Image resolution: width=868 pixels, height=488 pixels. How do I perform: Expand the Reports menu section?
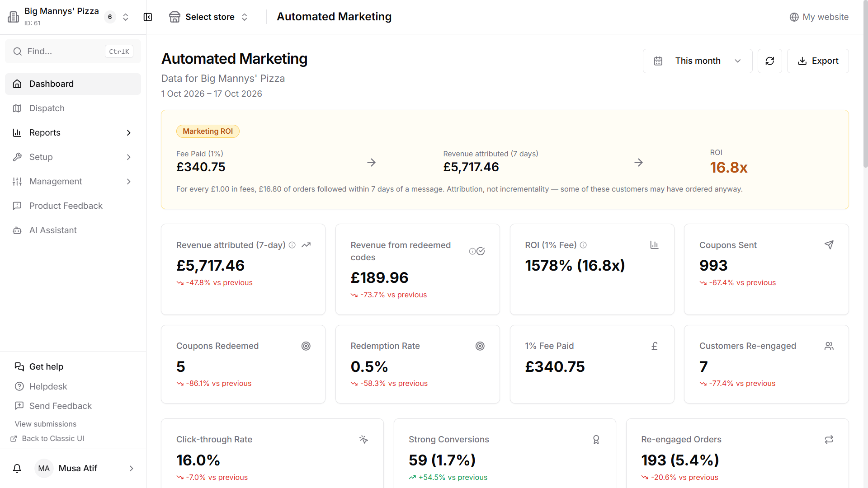point(73,133)
